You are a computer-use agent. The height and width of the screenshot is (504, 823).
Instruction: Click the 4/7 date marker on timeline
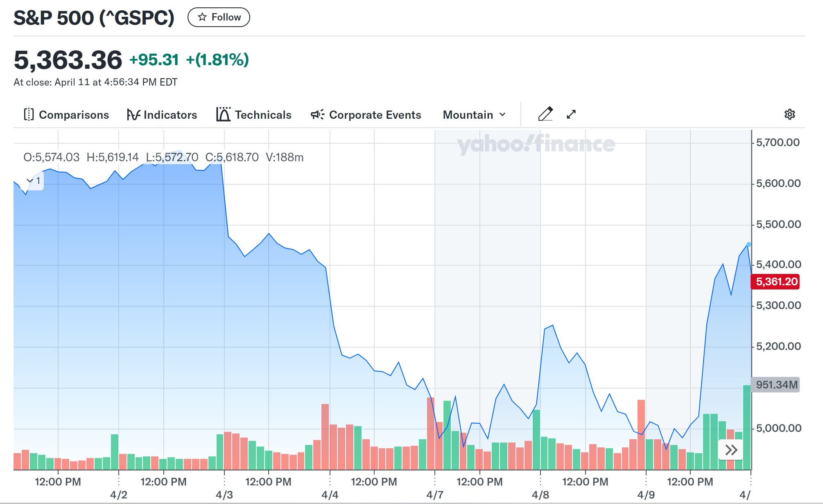point(434,495)
